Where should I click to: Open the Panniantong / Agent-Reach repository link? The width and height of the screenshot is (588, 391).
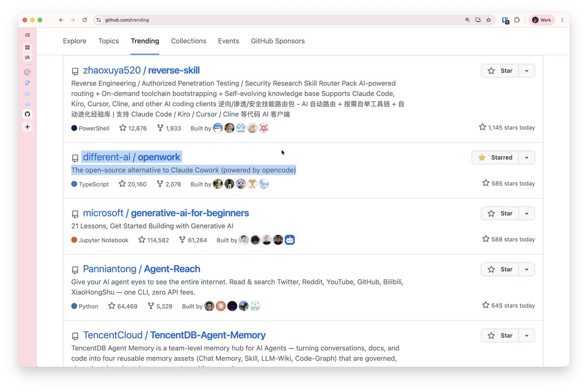point(142,269)
